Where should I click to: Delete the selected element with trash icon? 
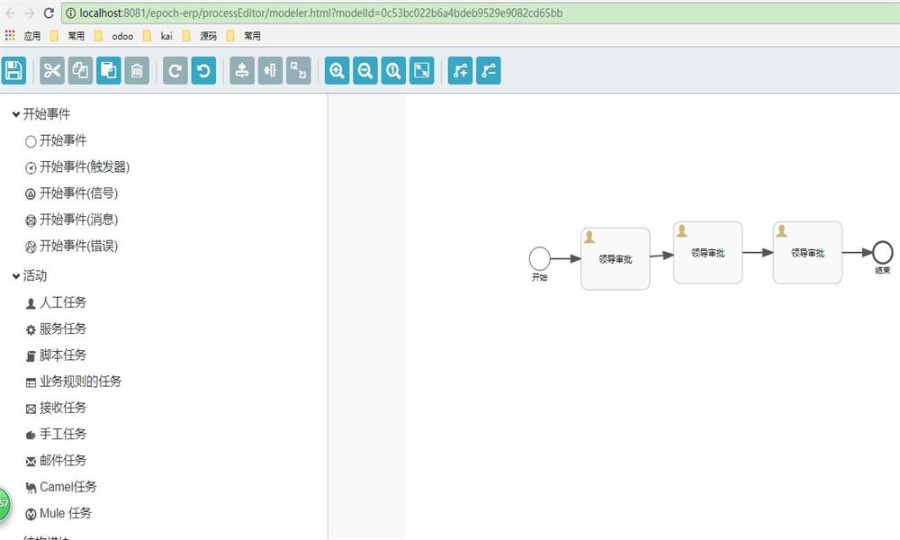(137, 71)
